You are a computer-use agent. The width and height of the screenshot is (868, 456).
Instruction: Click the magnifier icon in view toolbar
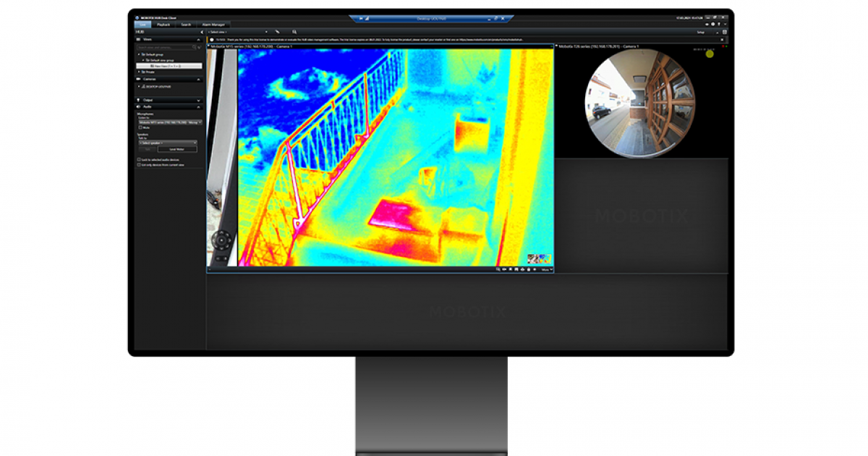(294, 32)
